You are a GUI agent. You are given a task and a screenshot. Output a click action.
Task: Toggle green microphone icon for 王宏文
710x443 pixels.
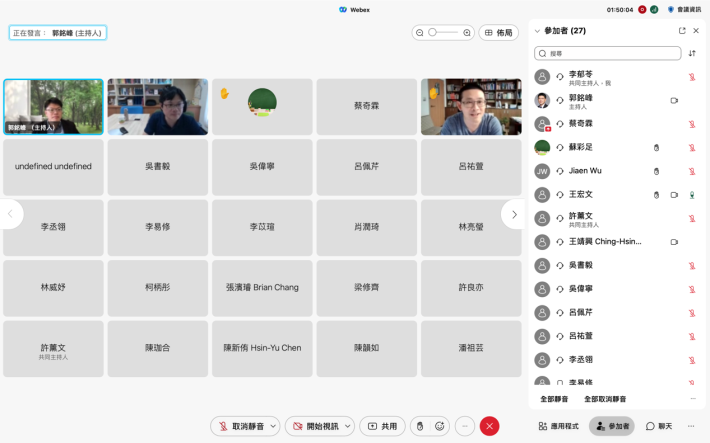coord(692,195)
